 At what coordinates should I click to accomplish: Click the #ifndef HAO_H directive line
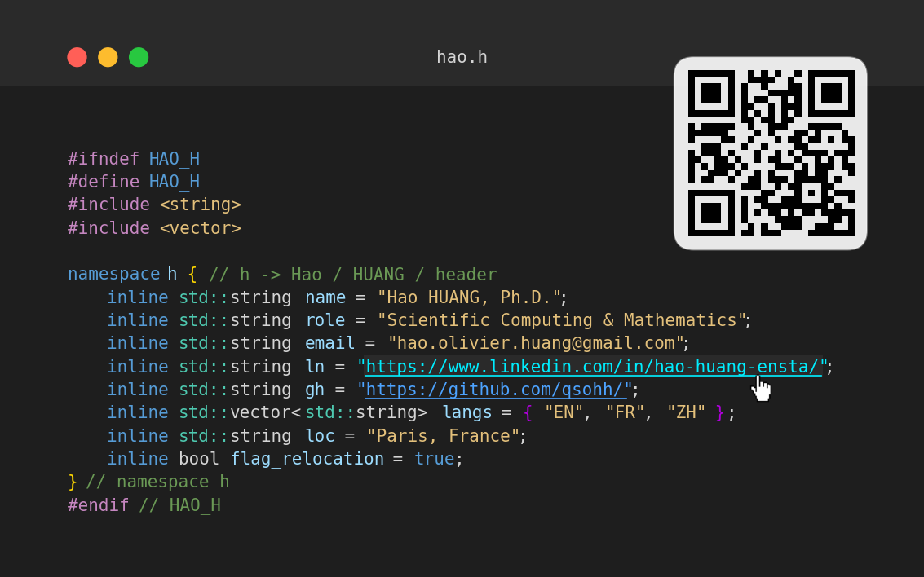tap(134, 159)
